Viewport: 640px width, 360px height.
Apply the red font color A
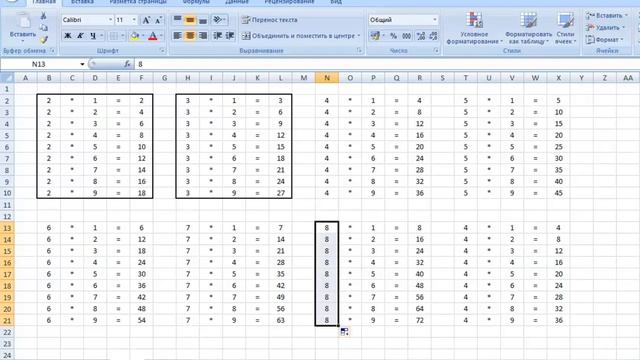coord(153,36)
